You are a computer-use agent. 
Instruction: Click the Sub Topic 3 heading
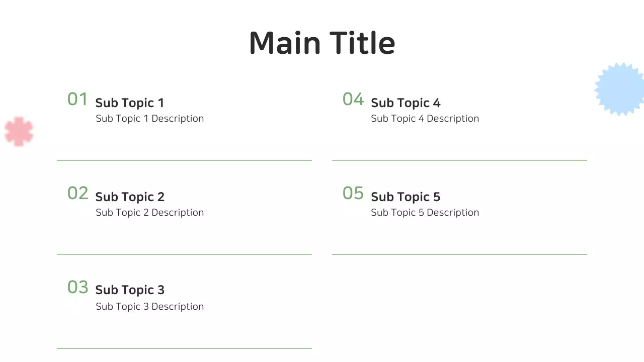tap(129, 290)
